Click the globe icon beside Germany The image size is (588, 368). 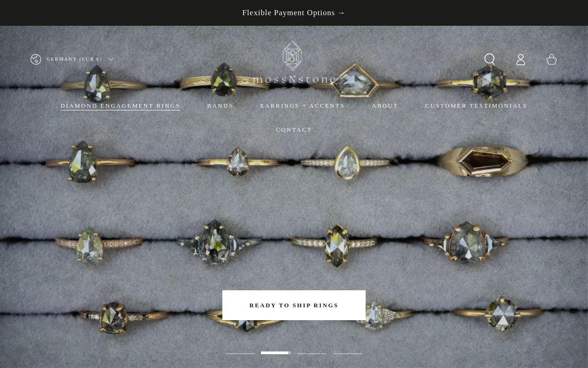(36, 59)
